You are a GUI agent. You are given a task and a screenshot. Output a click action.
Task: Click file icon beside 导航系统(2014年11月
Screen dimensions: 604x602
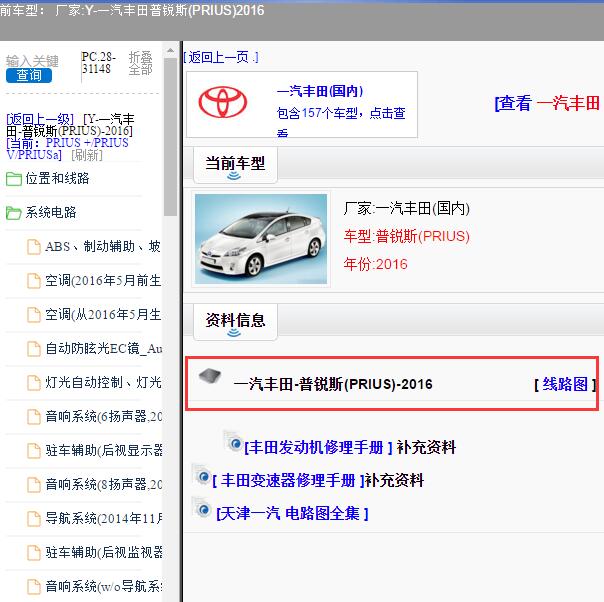(x=34, y=518)
